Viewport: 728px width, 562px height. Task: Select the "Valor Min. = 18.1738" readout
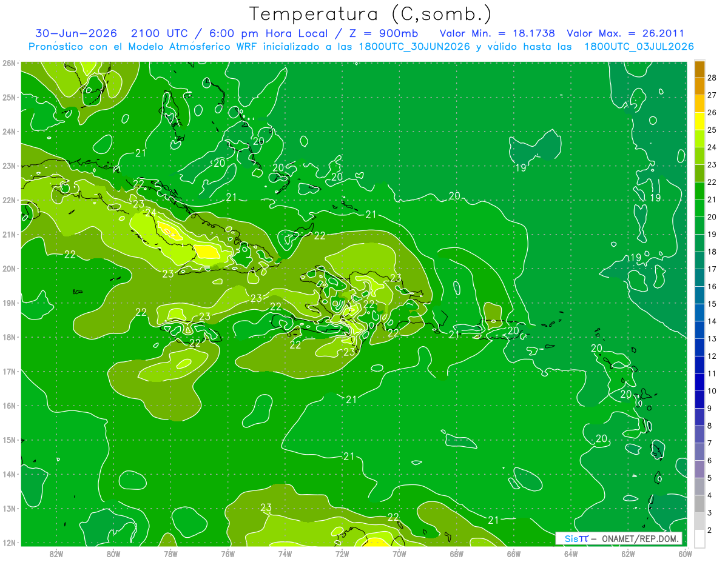497,33
